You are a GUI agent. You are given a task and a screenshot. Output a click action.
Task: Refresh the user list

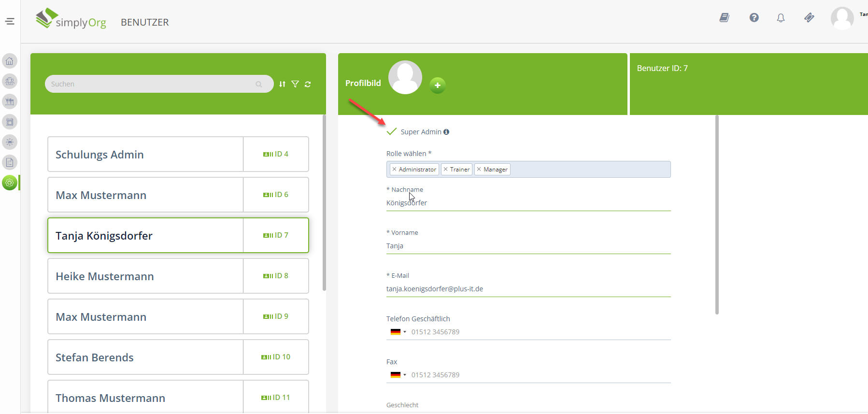[x=308, y=84]
